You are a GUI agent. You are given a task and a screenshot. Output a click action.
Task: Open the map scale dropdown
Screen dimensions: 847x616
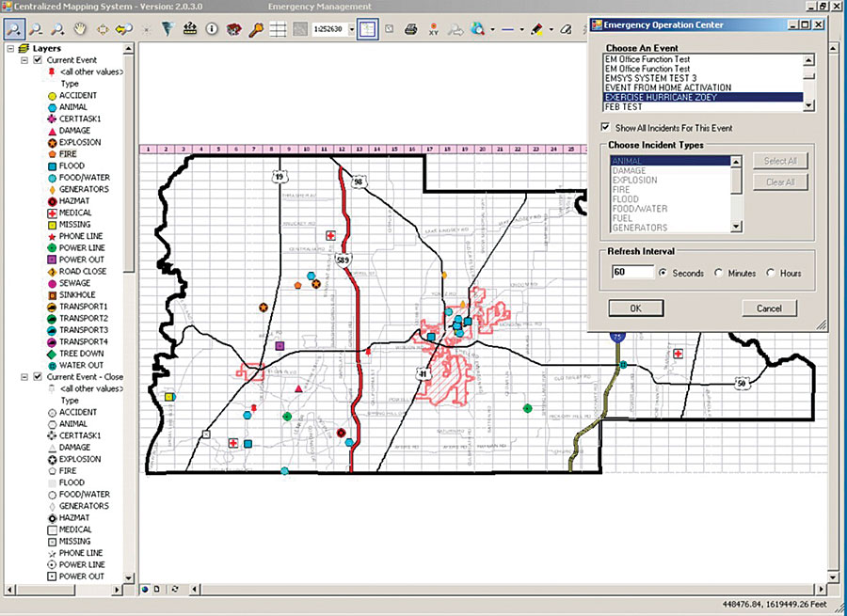tap(352, 29)
